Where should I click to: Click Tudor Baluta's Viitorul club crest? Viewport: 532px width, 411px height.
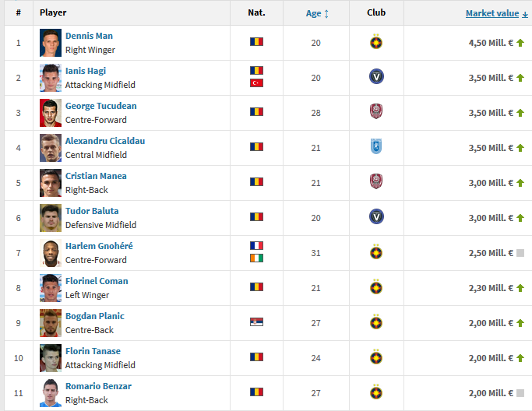click(376, 217)
